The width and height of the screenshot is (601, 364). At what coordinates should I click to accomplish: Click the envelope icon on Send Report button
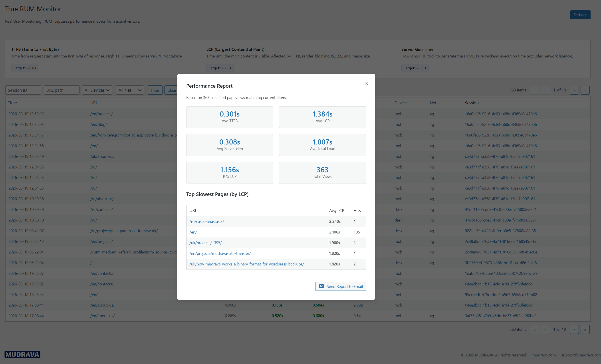coord(322,286)
